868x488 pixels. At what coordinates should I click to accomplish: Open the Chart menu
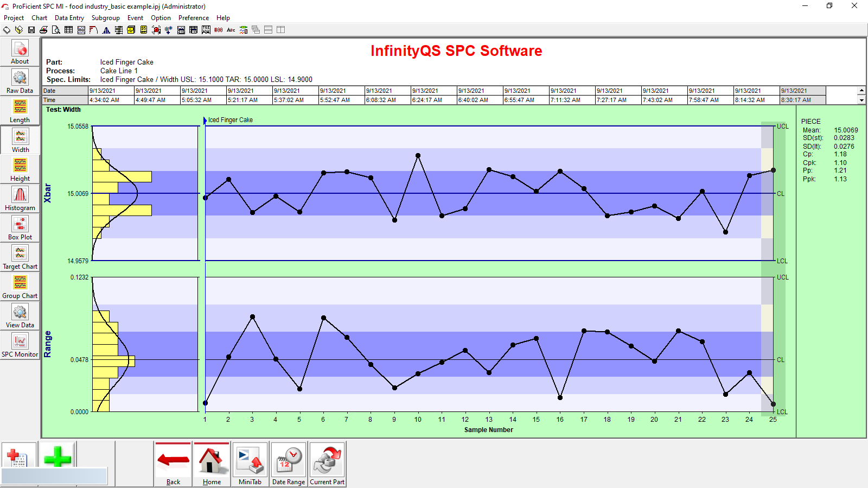39,18
